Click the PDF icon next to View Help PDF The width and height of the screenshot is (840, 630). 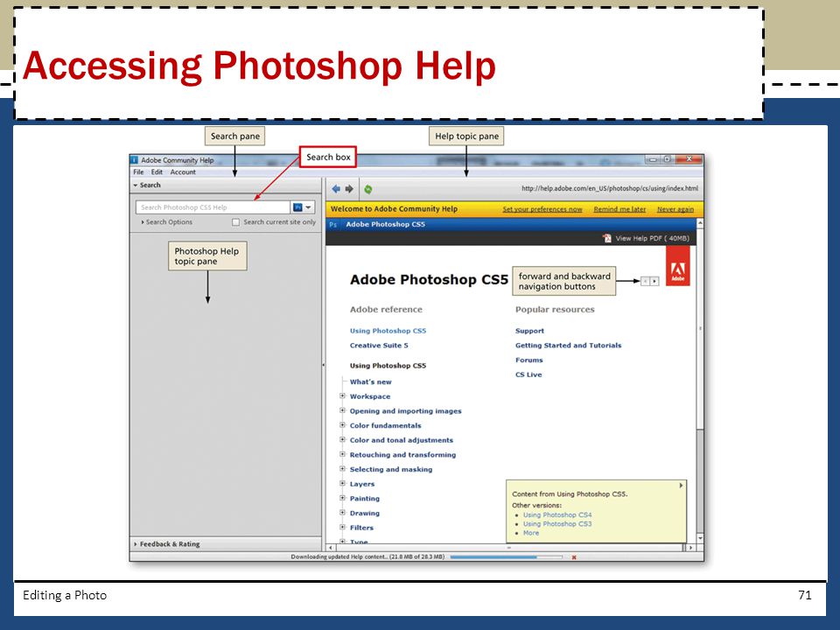pyautogui.click(x=607, y=238)
